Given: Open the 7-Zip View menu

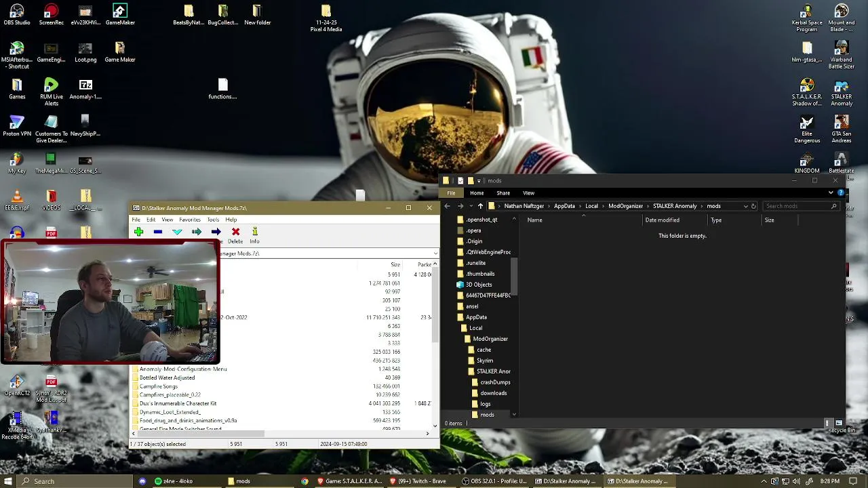Looking at the screenshot, I should tap(167, 220).
